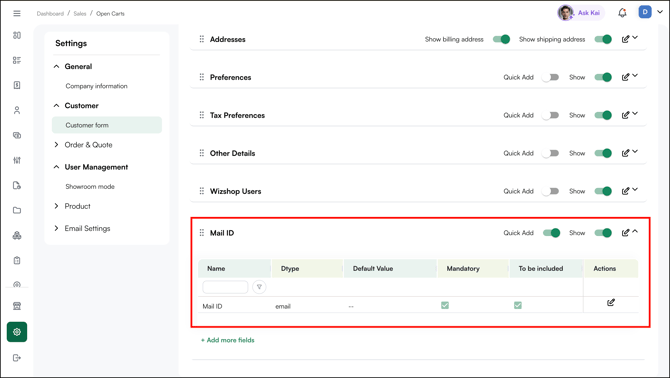The image size is (670, 378).
Task: Click the notification bell icon
Action: [622, 13]
